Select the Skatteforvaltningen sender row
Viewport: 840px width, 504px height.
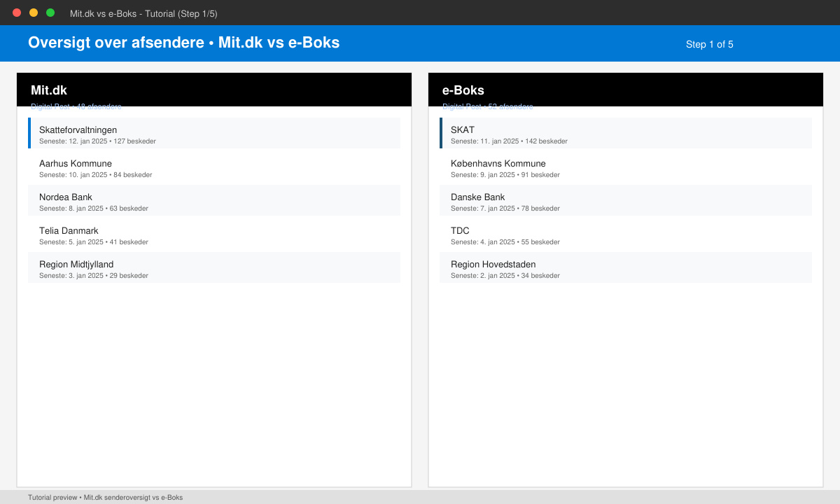point(214,133)
